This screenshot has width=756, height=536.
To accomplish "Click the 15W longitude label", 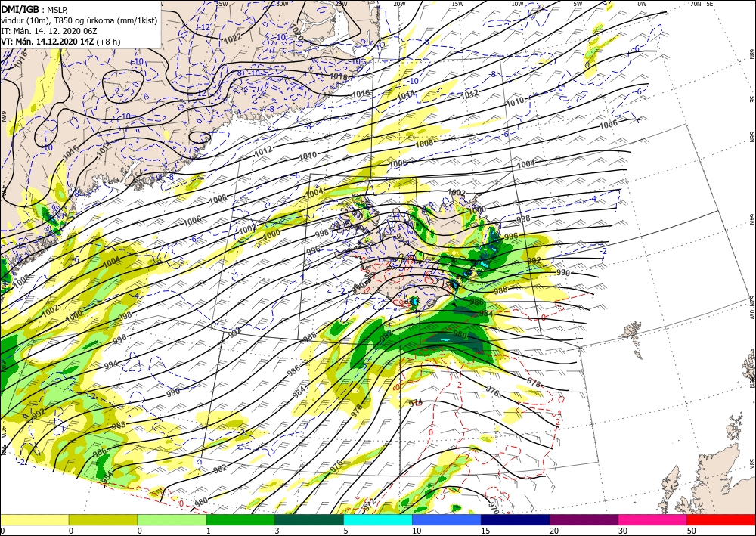I will coord(458,4).
